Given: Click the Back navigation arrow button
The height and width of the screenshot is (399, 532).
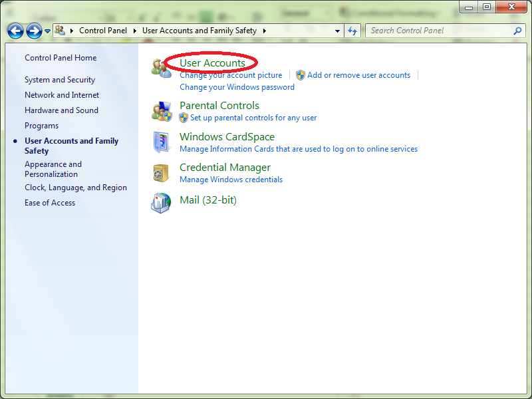Looking at the screenshot, I should point(15,31).
